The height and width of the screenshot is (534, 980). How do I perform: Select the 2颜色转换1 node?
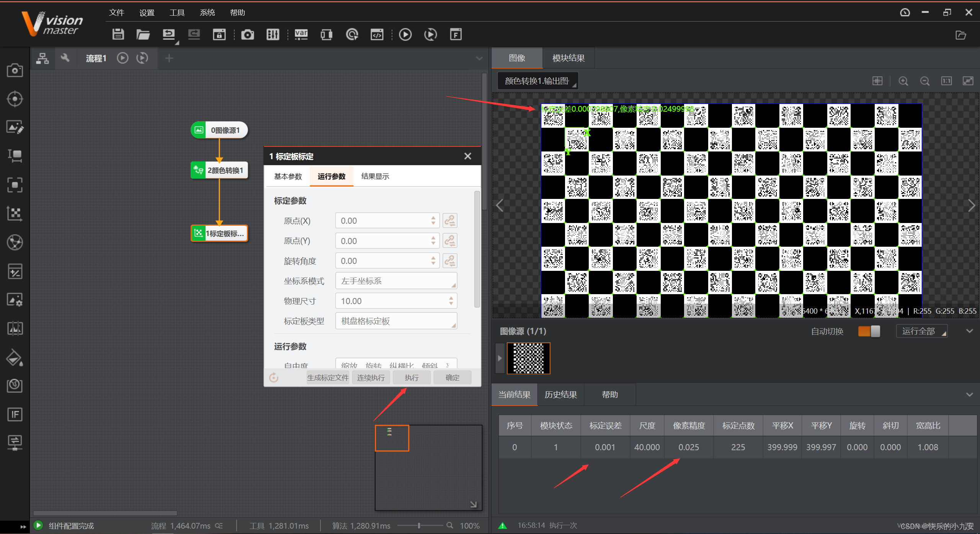pyautogui.click(x=219, y=170)
